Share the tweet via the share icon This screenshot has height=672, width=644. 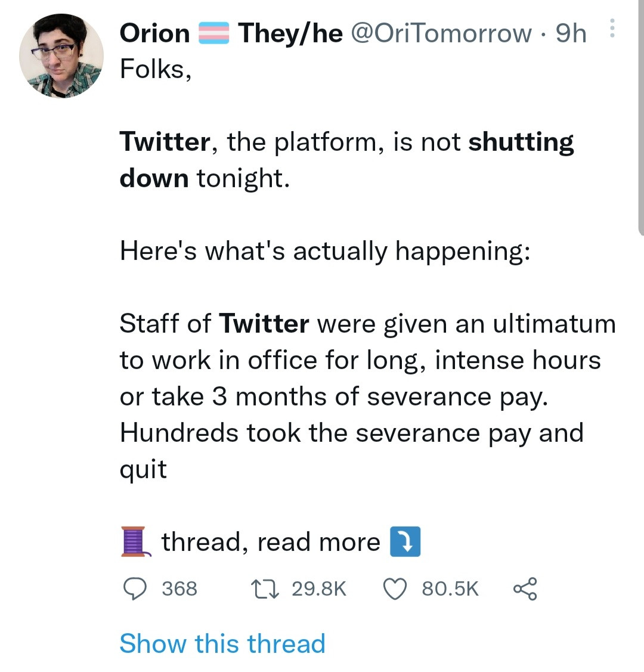point(524,589)
